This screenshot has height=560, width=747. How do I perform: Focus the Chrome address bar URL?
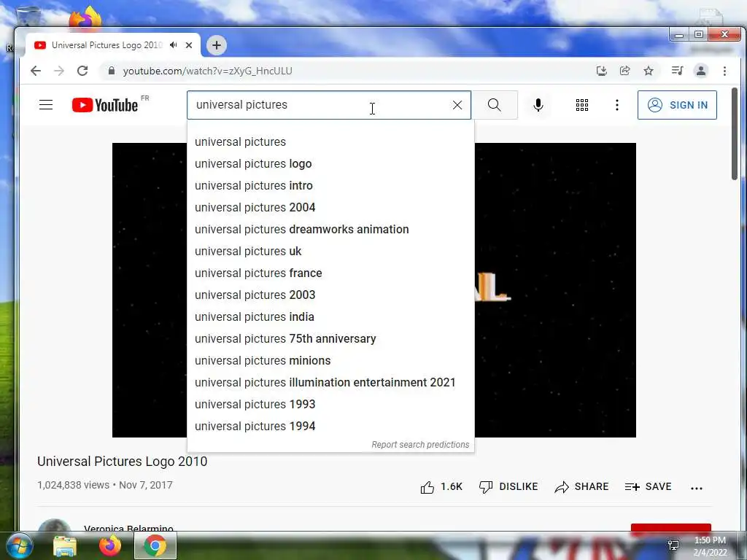click(x=207, y=71)
